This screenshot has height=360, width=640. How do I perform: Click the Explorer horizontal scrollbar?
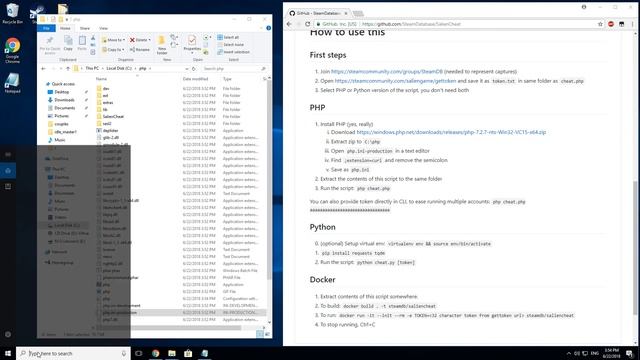pyautogui.click(x=169, y=327)
